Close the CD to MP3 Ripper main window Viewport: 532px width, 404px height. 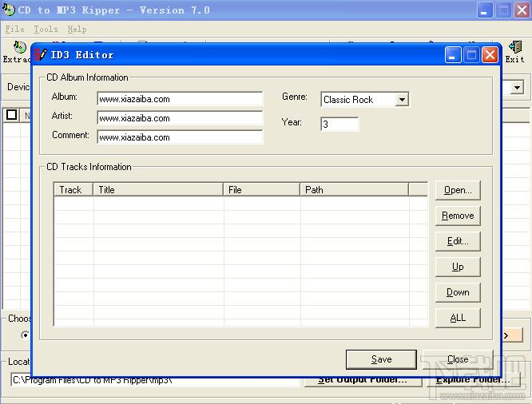pos(522,10)
